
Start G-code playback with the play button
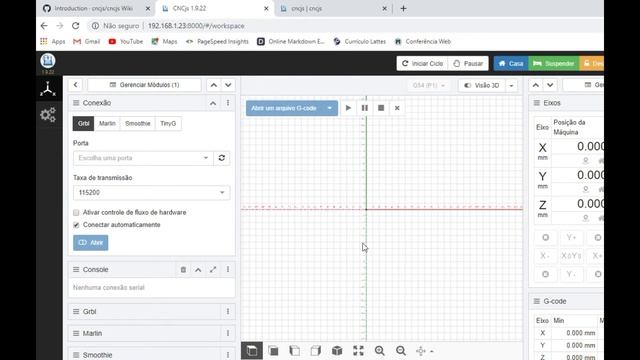click(x=348, y=108)
